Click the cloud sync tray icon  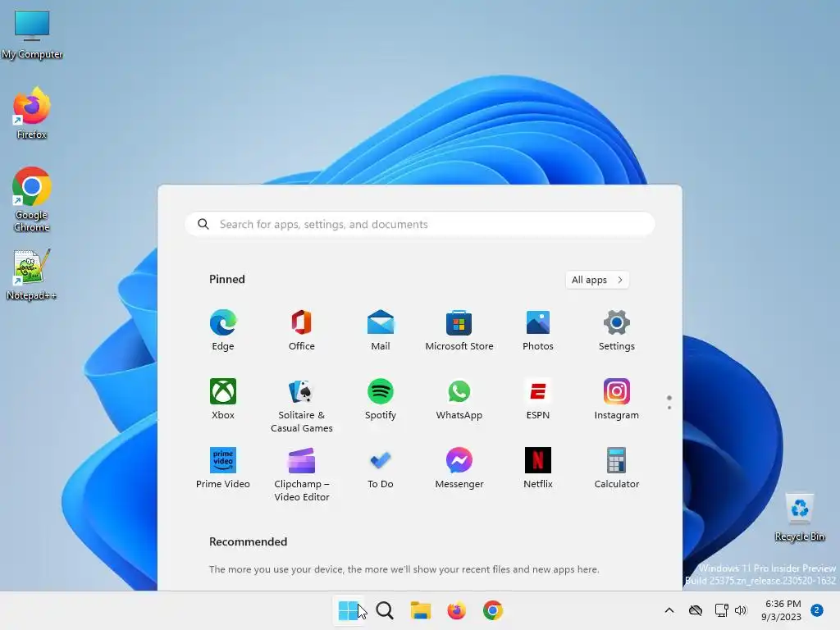(x=696, y=610)
